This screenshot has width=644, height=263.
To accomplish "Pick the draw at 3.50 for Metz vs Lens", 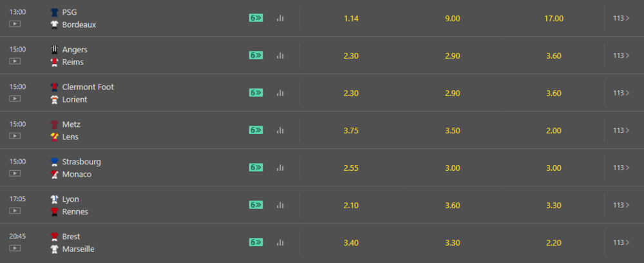I will coord(453,131).
